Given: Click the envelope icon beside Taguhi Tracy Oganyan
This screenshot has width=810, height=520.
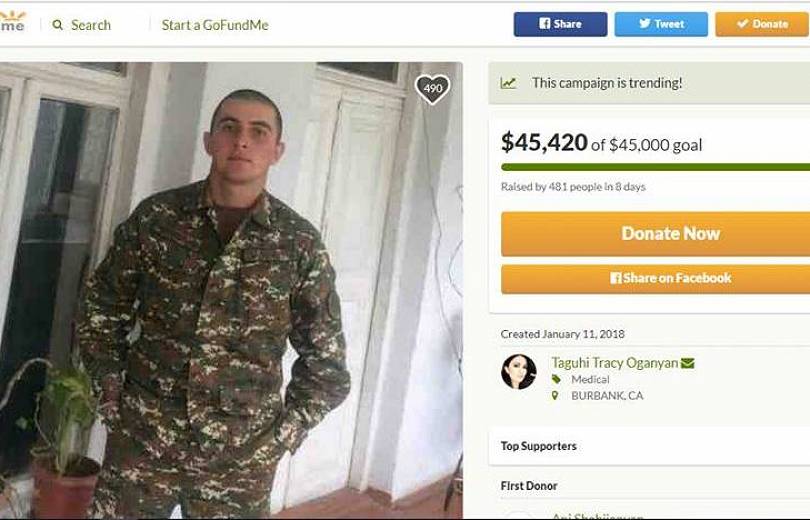Looking at the screenshot, I should [x=688, y=363].
